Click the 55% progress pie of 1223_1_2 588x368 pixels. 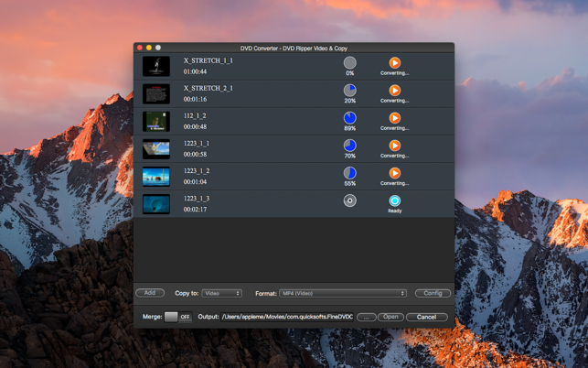[350, 173]
